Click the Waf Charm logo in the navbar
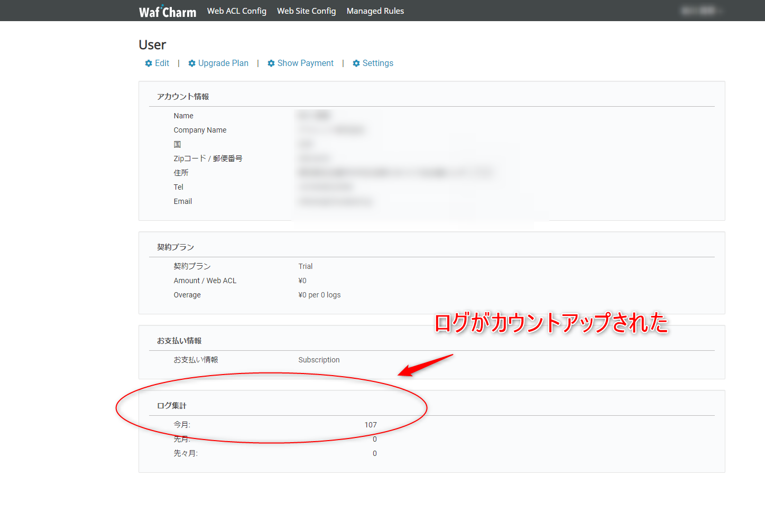 point(168,11)
